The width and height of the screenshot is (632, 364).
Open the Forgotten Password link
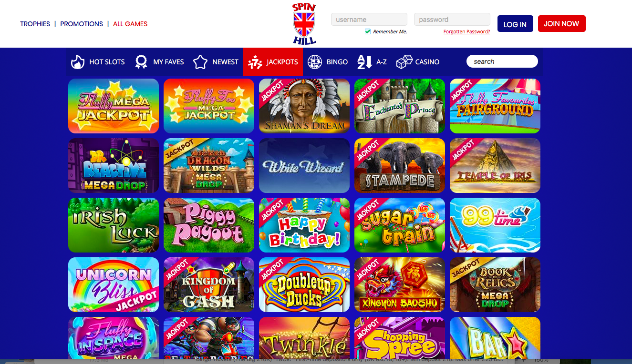(x=466, y=32)
